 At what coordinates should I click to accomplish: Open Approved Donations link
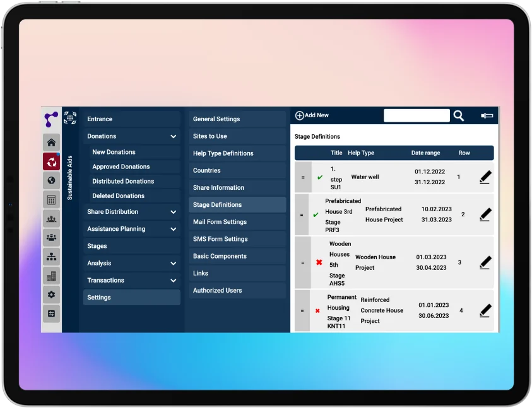tap(121, 167)
